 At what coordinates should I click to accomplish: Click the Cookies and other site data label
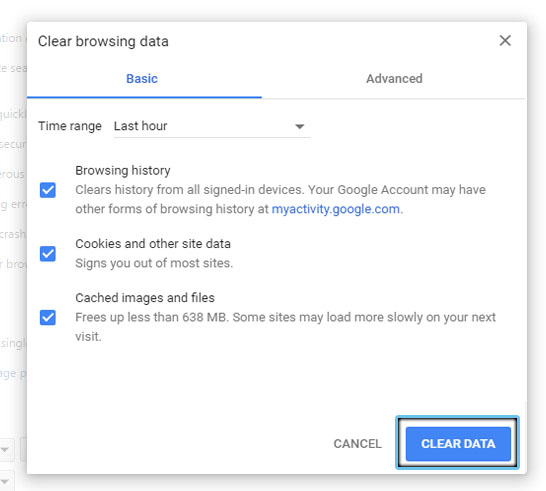[x=153, y=244]
